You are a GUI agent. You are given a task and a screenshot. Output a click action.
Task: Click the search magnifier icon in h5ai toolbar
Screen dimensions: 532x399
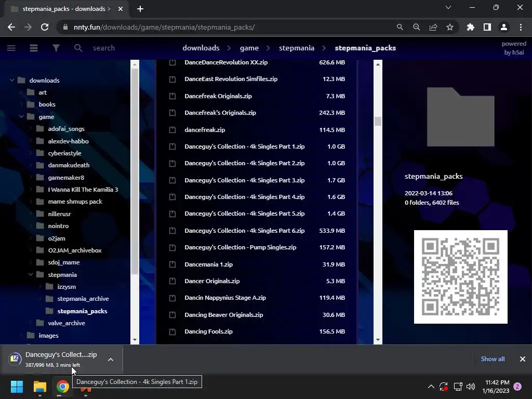pyautogui.click(x=78, y=48)
